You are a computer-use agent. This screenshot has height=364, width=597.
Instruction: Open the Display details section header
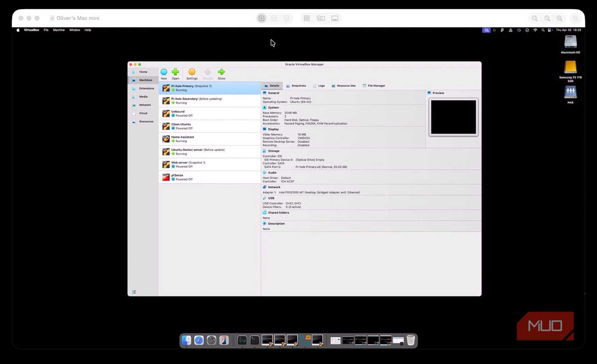click(271, 129)
